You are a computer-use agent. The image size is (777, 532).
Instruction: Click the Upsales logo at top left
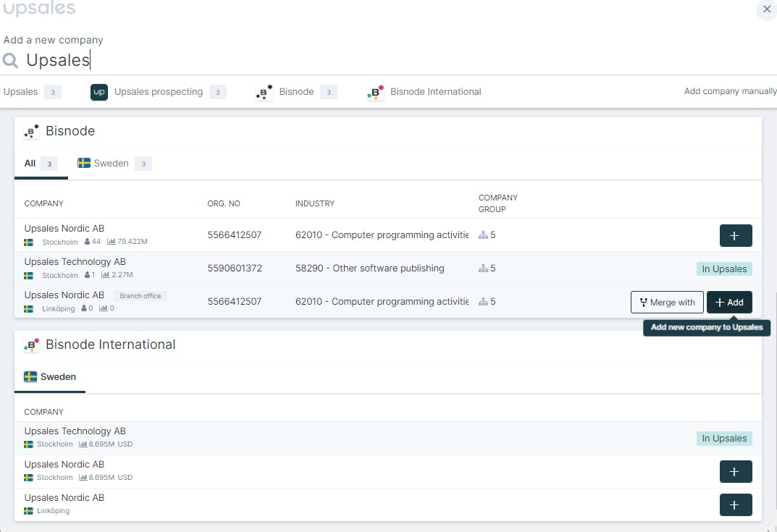click(x=39, y=9)
